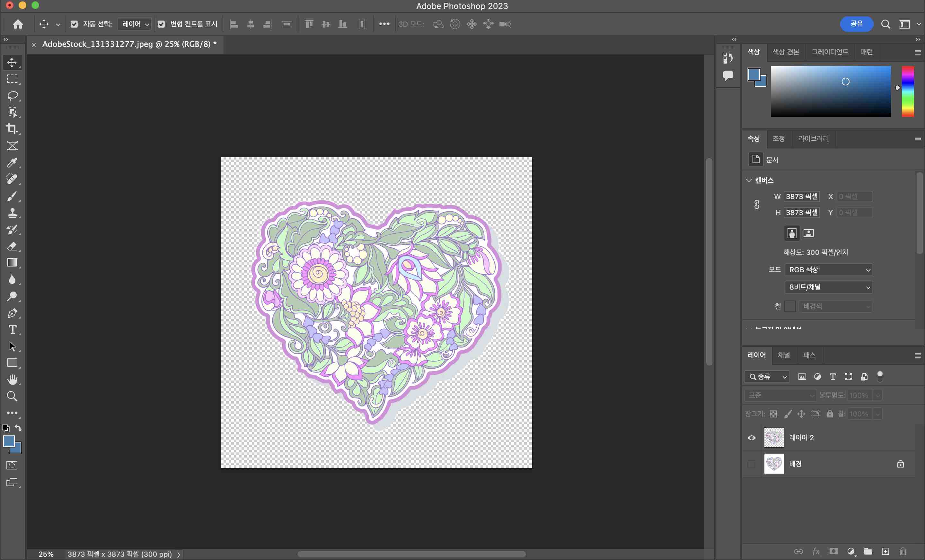925x560 pixels.
Task: Click the delete layer trash icon
Action: coord(903,551)
